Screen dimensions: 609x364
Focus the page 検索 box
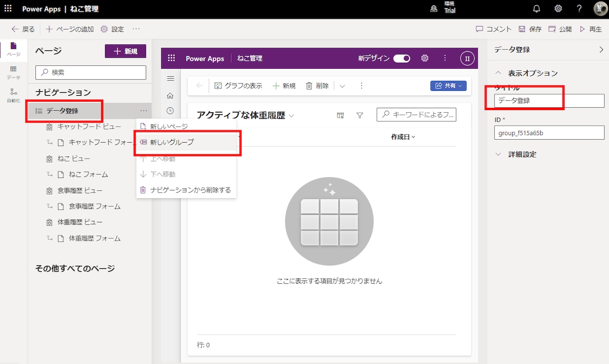[x=91, y=72]
